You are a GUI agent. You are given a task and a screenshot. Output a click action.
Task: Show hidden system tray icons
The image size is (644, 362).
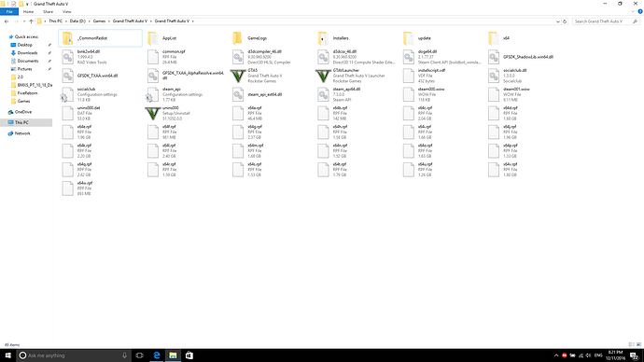pyautogui.click(x=556, y=355)
